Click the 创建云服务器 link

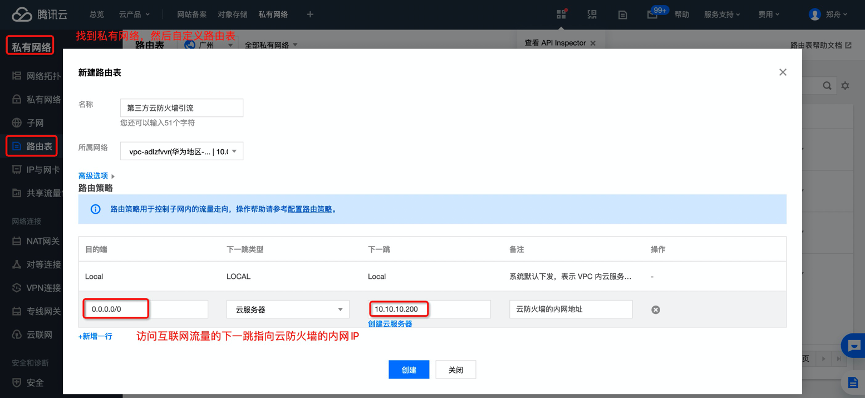pyautogui.click(x=390, y=324)
